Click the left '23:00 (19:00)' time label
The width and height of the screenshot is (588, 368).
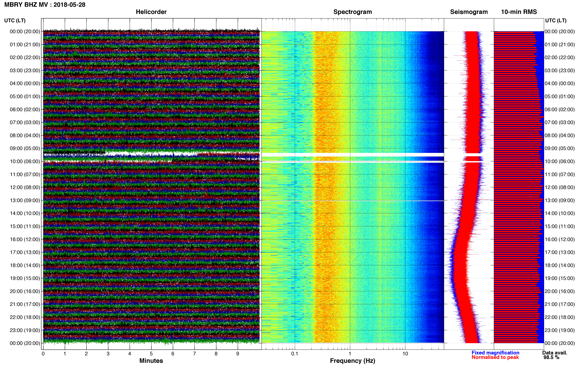pos(25,330)
